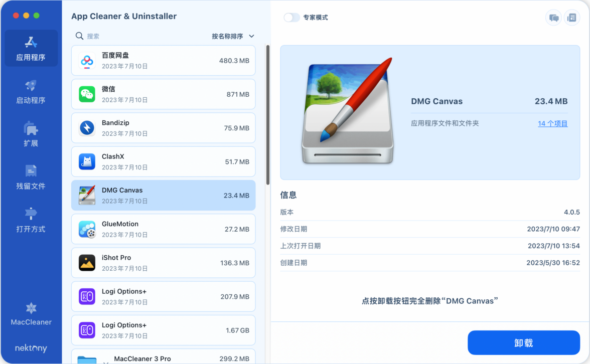The height and width of the screenshot is (364, 590).
Task: Click the 卸载 uninstall button
Action: 523,342
